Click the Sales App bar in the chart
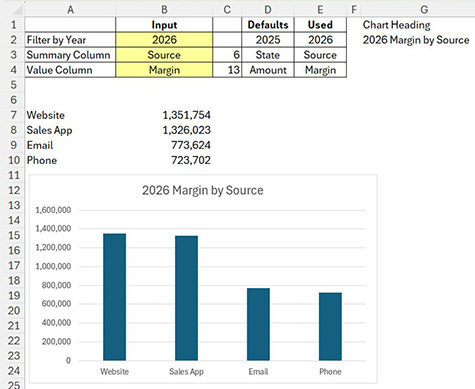This screenshot has height=389, width=475. tap(186, 298)
